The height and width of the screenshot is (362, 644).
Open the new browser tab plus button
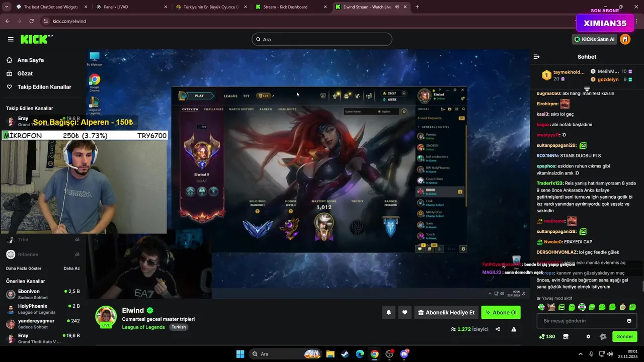(417, 7)
